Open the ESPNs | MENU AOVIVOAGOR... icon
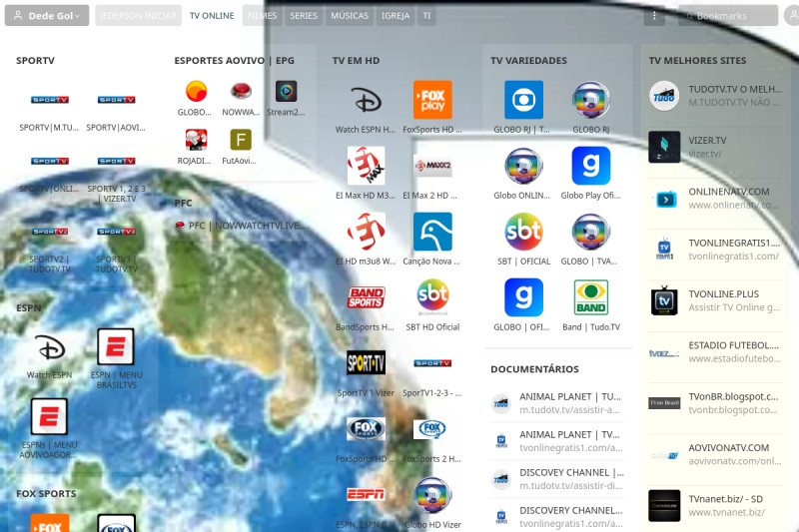 tap(49, 417)
